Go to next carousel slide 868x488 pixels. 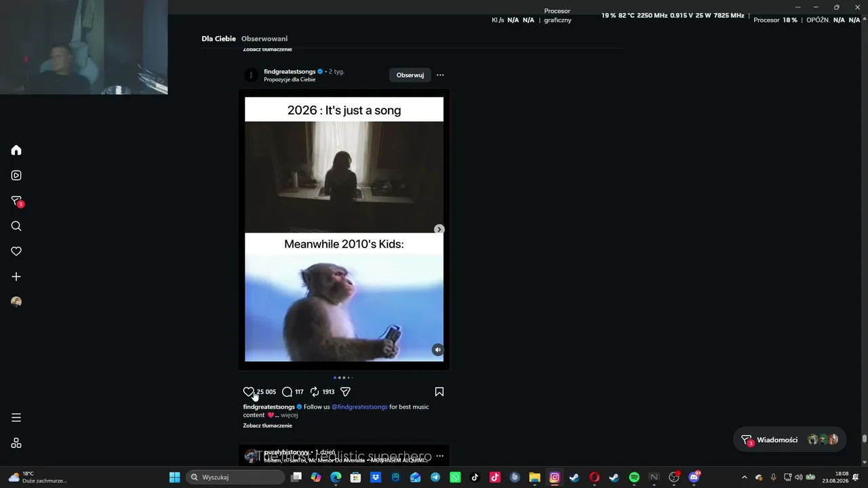point(439,229)
